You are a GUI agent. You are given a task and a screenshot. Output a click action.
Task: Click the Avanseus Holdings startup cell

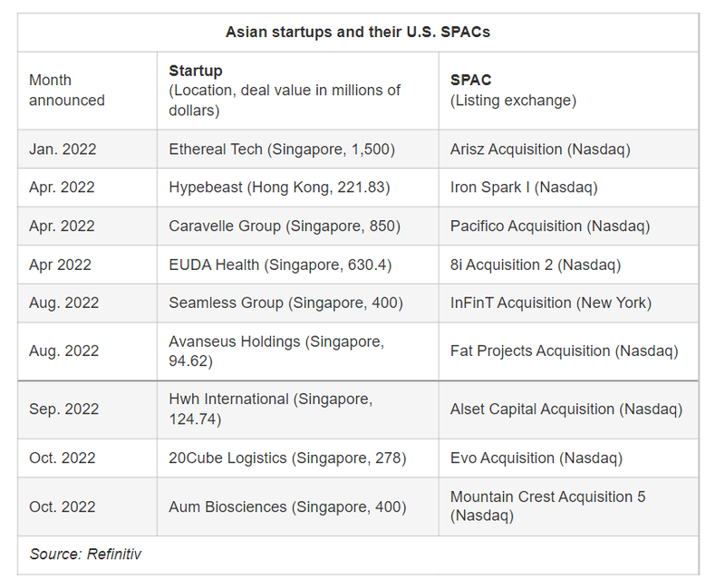click(x=276, y=351)
